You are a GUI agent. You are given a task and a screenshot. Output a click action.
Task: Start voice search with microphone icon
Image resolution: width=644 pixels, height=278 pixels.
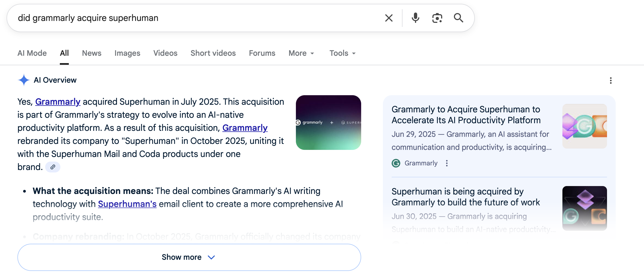click(x=415, y=18)
